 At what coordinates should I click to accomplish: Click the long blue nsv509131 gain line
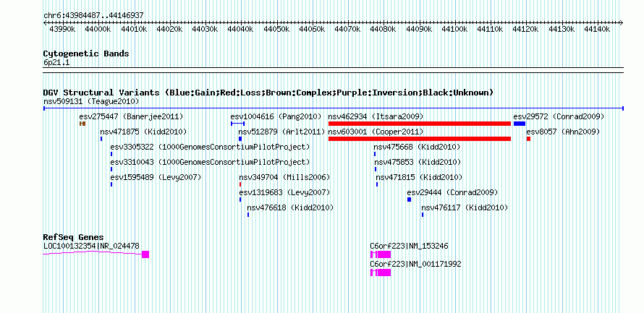(x=334, y=108)
